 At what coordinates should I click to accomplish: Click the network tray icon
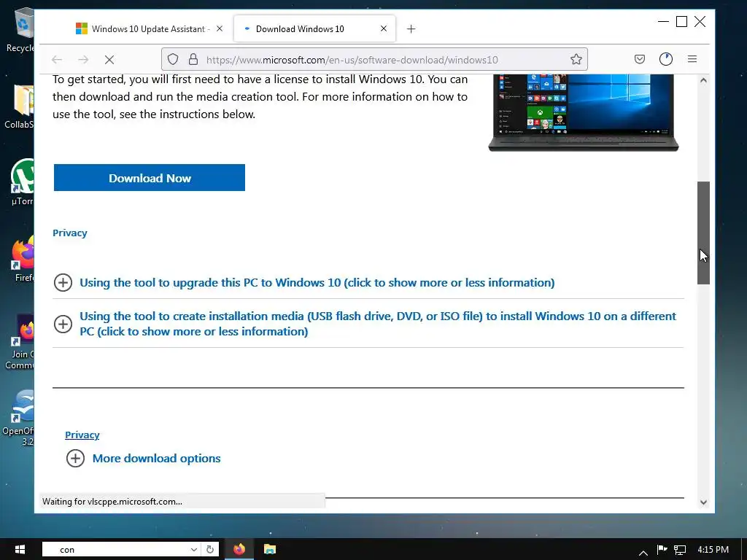(680, 550)
